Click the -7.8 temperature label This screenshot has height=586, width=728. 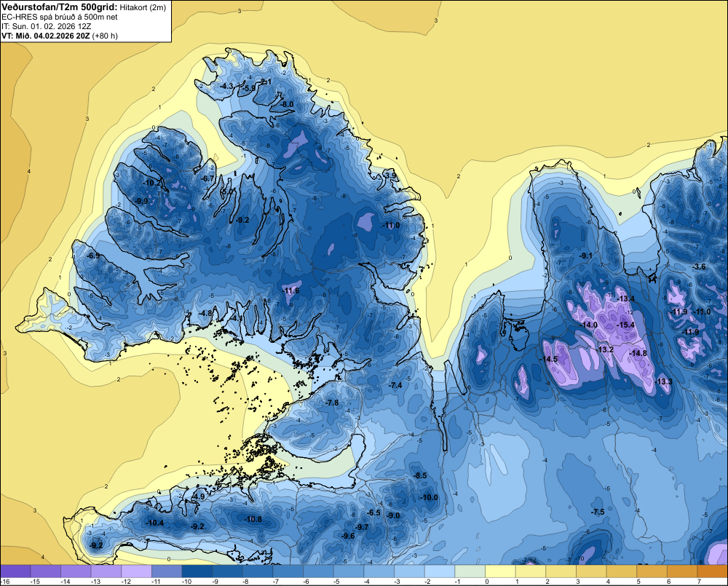331,403
